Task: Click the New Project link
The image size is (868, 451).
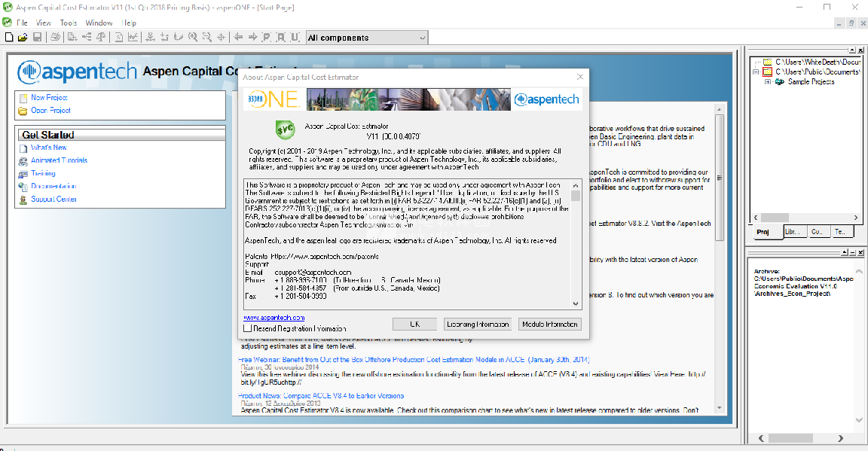Action: 49,97
